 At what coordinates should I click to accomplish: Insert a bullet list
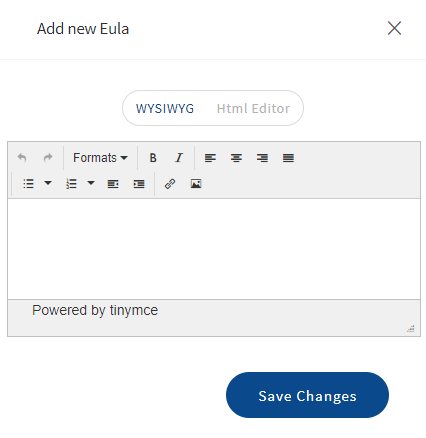click(x=28, y=184)
